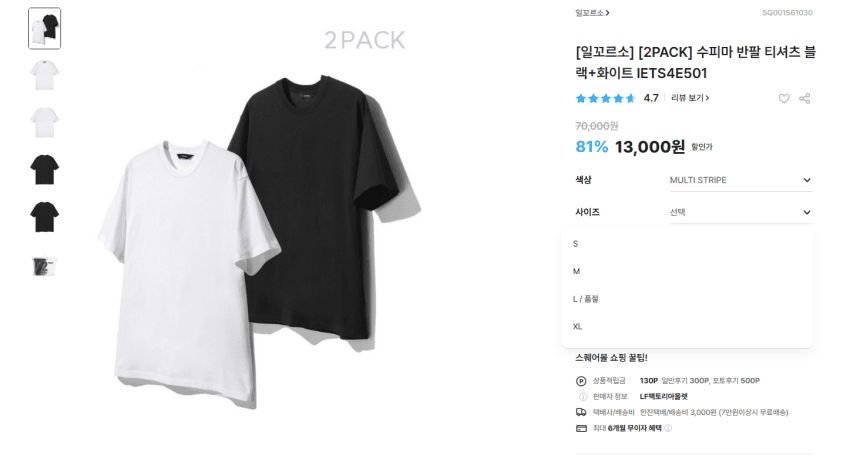Select the sold-out L / 품절 option
The width and height of the screenshot is (850, 459).
coord(687,299)
